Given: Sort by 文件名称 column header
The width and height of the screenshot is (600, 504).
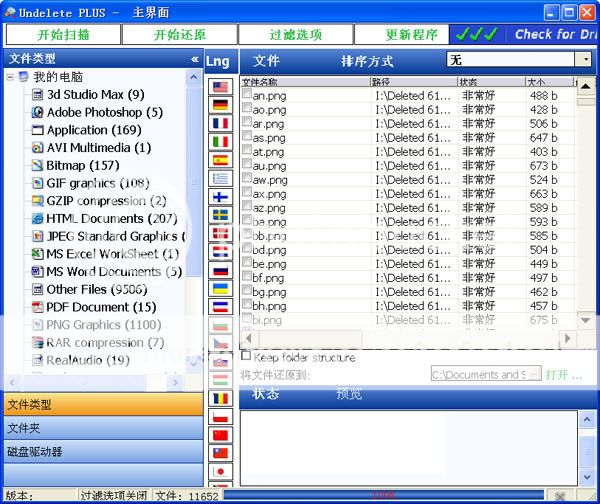Looking at the screenshot, I should point(305,82).
